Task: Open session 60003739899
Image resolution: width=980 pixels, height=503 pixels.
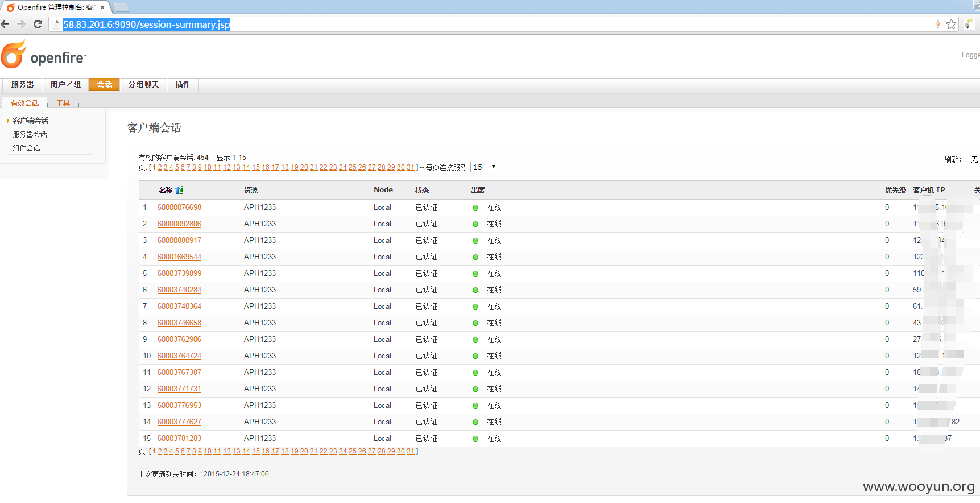Action: 179,274
